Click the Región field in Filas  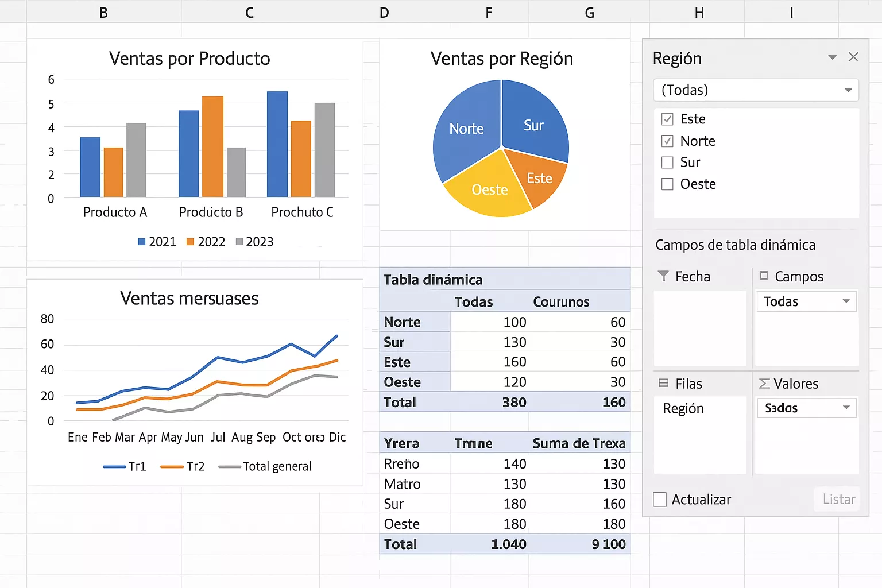683,408
